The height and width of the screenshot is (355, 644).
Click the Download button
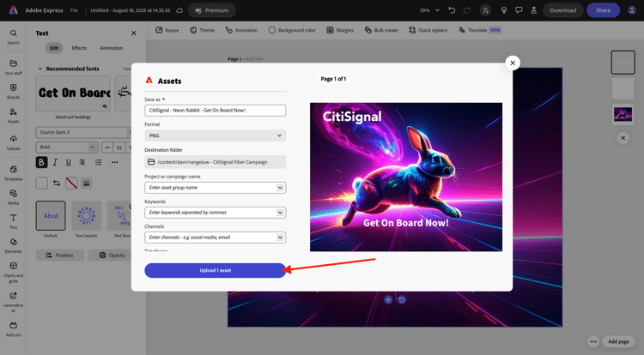coord(563,10)
